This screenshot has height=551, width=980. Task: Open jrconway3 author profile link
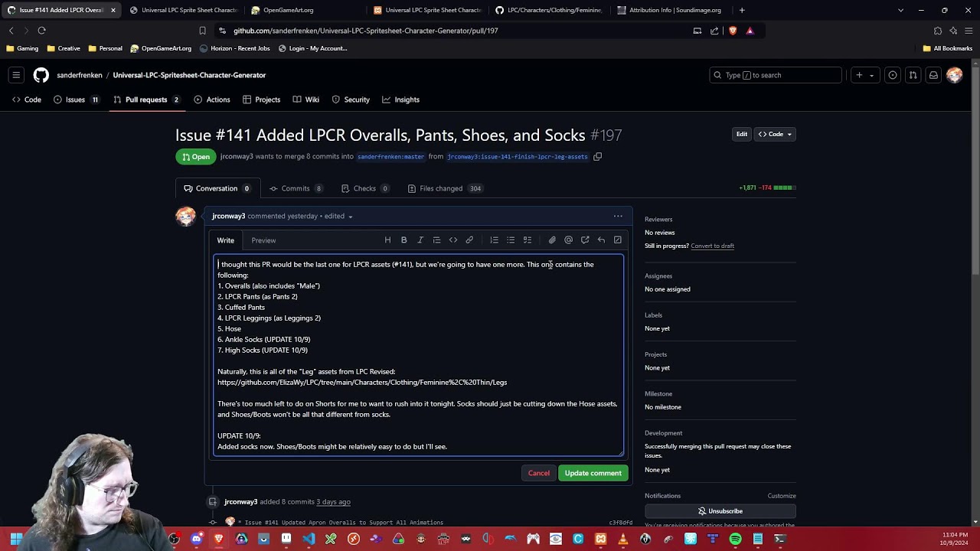point(228,216)
